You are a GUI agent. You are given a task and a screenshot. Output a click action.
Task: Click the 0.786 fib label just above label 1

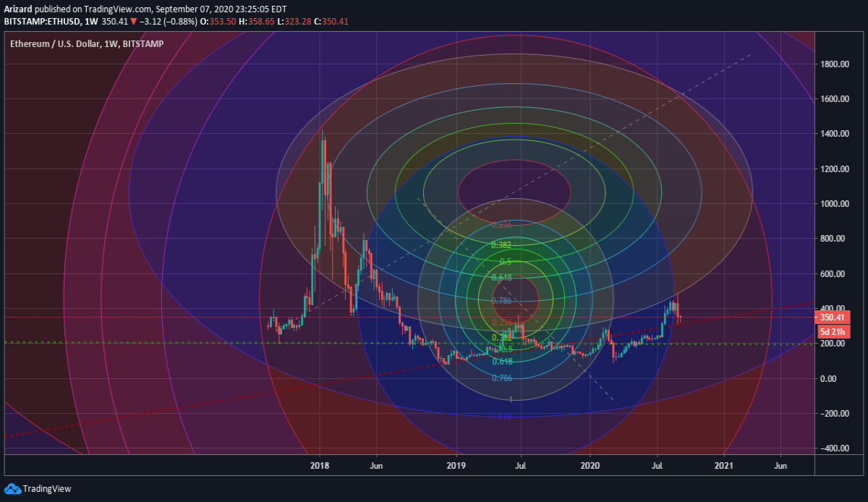502,378
